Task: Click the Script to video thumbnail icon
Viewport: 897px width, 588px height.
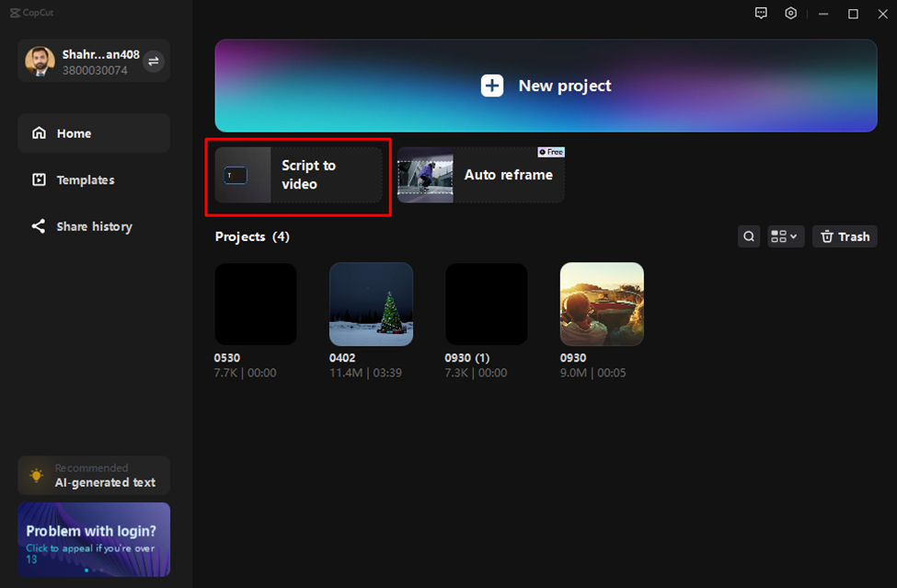Action: pos(243,175)
